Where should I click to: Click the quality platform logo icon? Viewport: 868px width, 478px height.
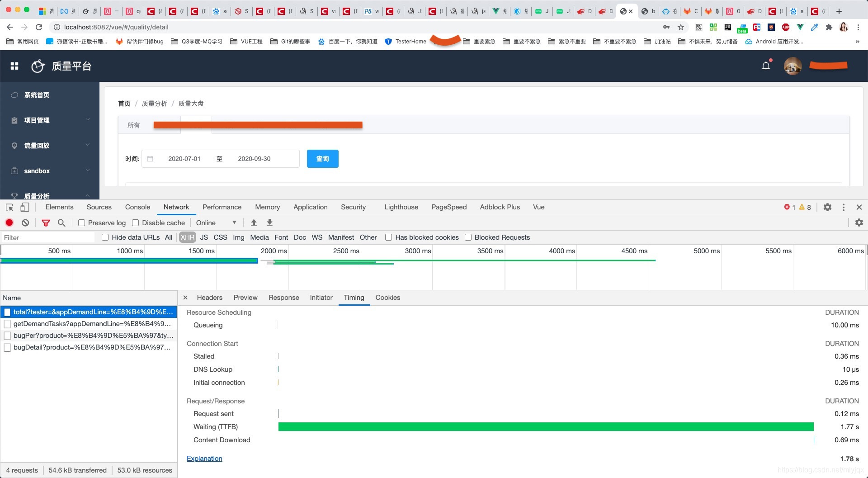click(38, 66)
